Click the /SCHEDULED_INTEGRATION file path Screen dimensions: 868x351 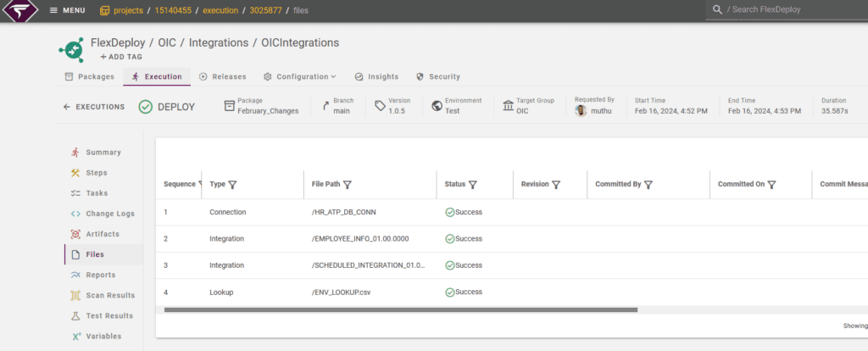tap(369, 265)
